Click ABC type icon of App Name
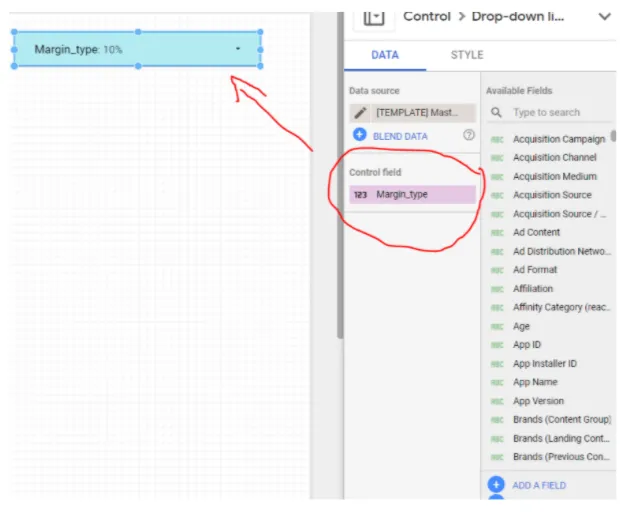Viewport: 631px width, 512px height. 497,383
